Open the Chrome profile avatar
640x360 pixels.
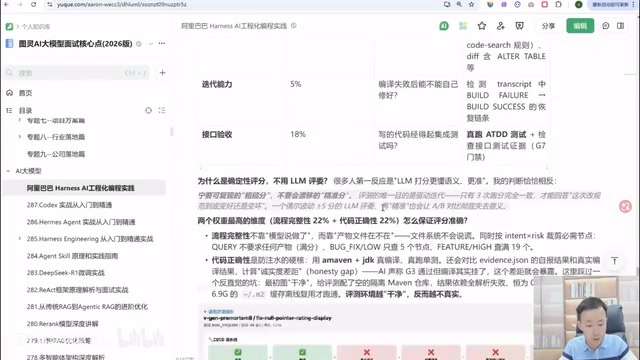pyautogui.click(x=578, y=4)
